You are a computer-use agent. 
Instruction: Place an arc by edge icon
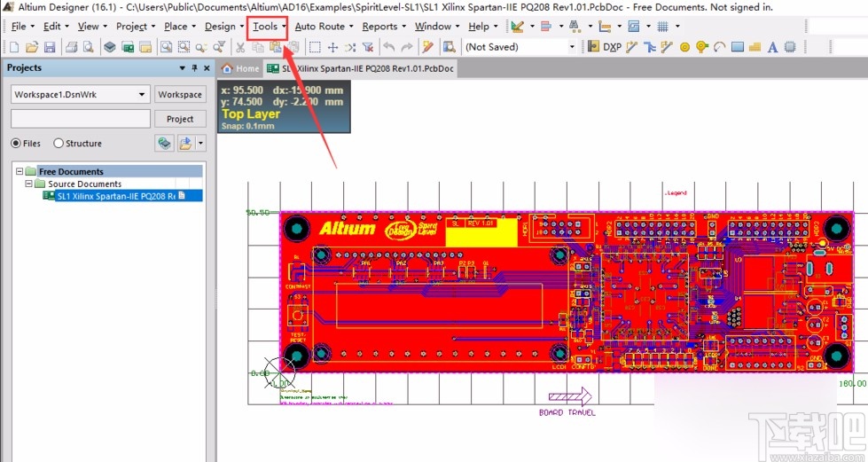tap(719, 47)
